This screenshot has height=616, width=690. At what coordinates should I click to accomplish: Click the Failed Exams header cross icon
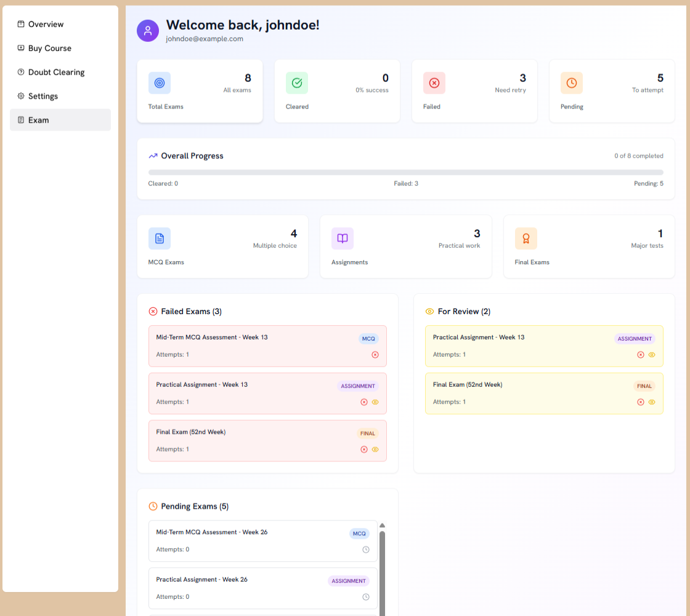pyautogui.click(x=153, y=312)
